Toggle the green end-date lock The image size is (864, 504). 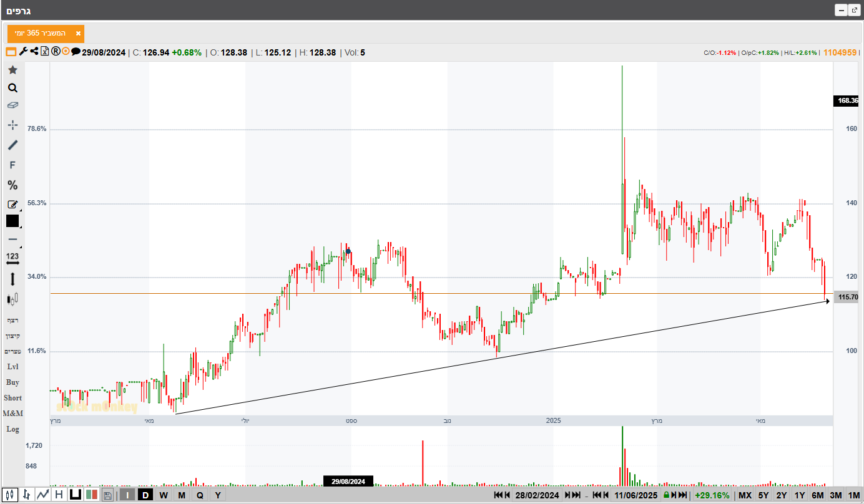pos(667,495)
